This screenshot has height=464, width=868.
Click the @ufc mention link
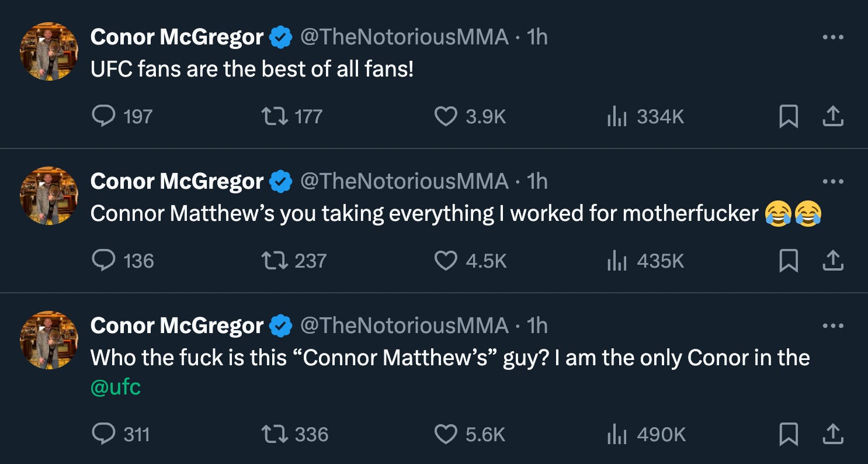pos(116,387)
